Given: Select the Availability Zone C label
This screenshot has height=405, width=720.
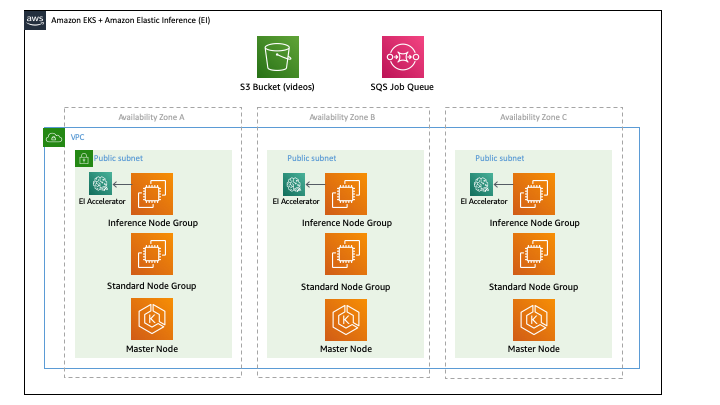Looking at the screenshot, I should [533, 117].
